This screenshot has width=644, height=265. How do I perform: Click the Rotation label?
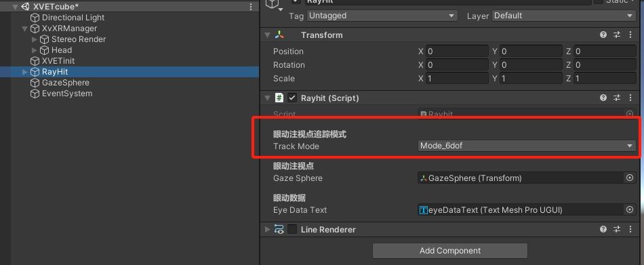click(289, 65)
